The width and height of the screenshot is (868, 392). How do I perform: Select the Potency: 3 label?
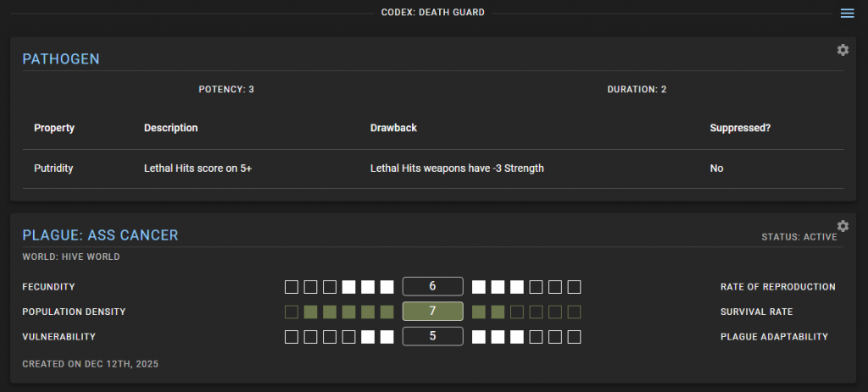226,89
